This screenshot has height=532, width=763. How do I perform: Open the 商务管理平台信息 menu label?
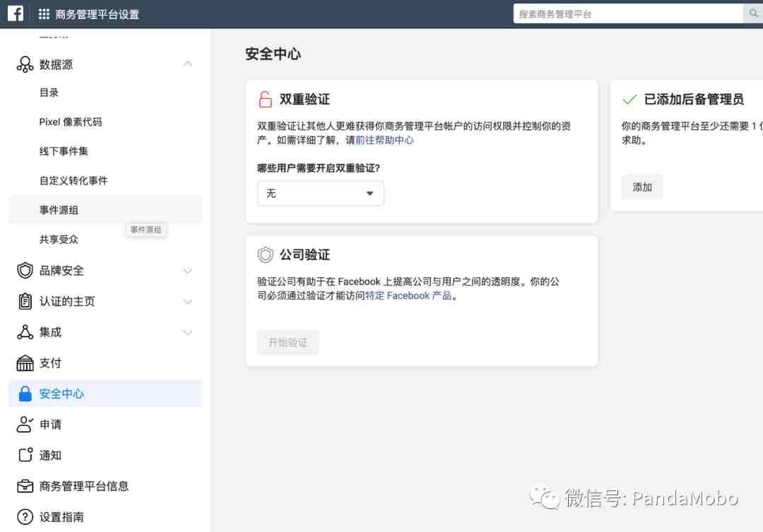(84, 486)
